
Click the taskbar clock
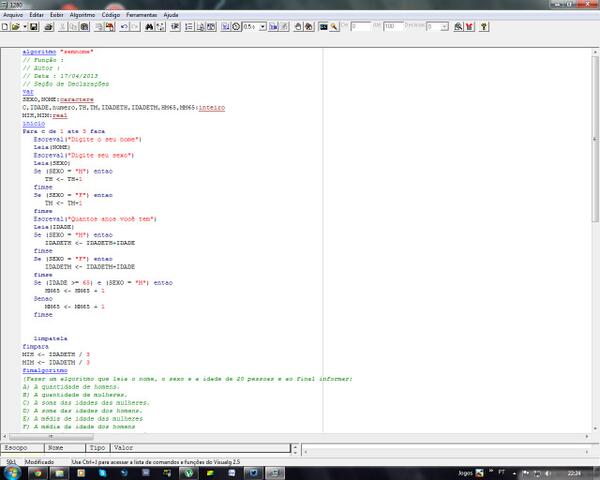(x=574, y=473)
